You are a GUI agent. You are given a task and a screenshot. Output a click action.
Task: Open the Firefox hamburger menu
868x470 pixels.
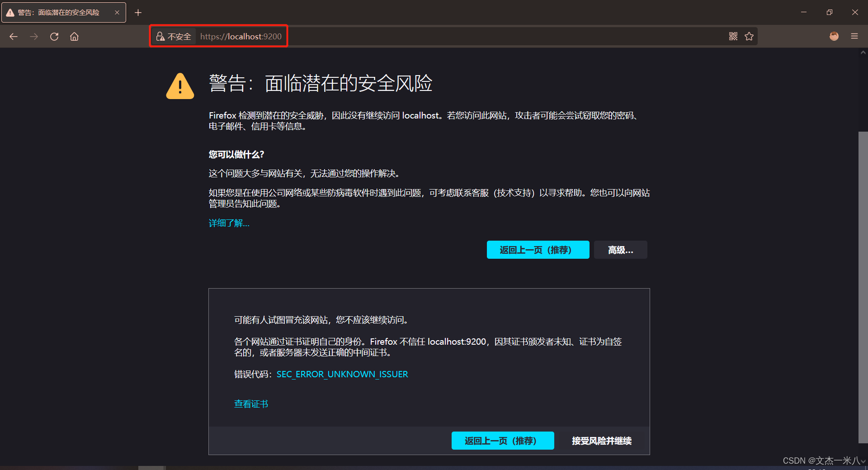coord(854,36)
